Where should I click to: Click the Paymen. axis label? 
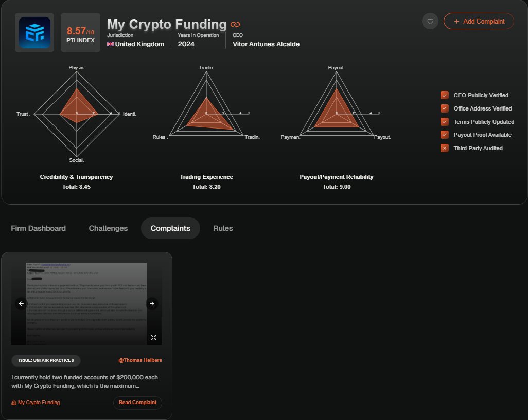click(290, 137)
